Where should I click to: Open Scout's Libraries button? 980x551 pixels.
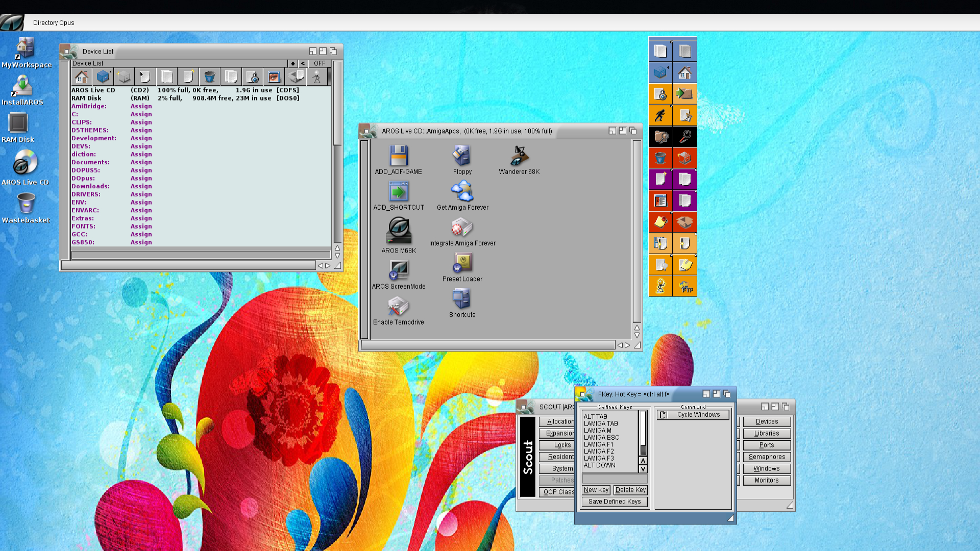(767, 433)
